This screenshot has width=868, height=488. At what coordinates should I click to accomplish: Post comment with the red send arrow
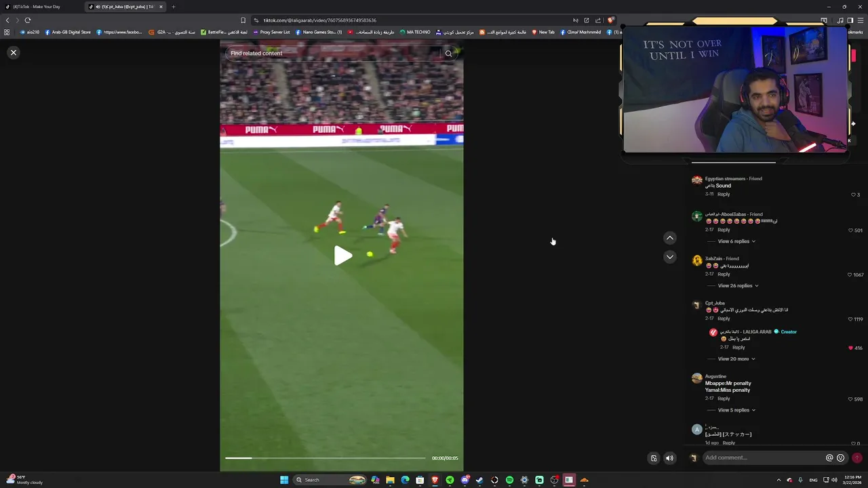click(x=857, y=458)
